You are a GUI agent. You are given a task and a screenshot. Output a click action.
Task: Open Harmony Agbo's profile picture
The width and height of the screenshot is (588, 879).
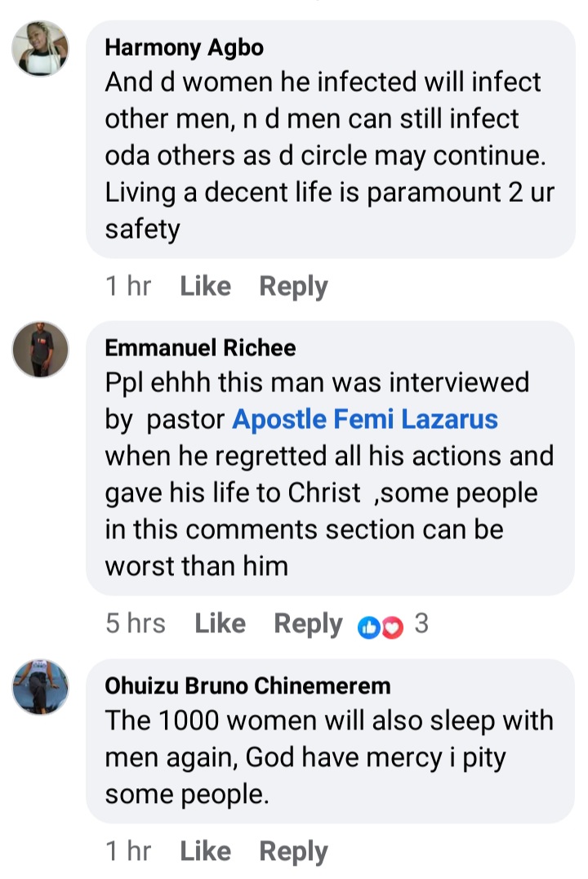click(x=40, y=49)
